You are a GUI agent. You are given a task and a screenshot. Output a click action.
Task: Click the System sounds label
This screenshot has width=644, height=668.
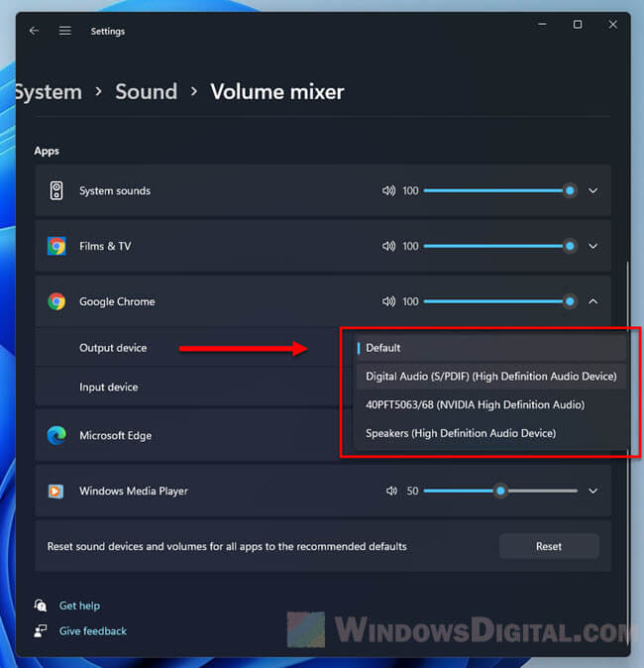click(115, 190)
